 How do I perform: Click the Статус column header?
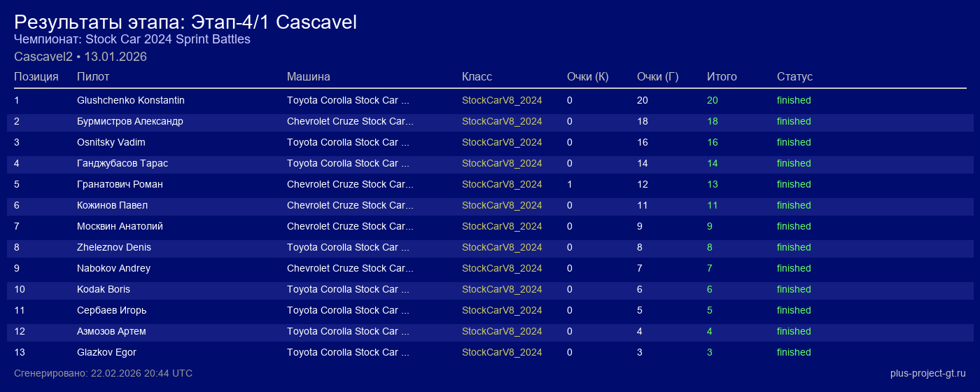click(794, 76)
